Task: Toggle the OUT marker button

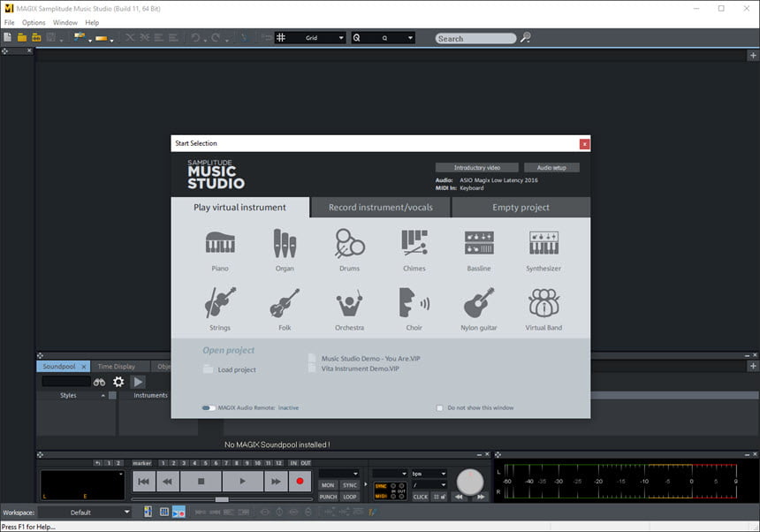Action: pyautogui.click(x=306, y=463)
